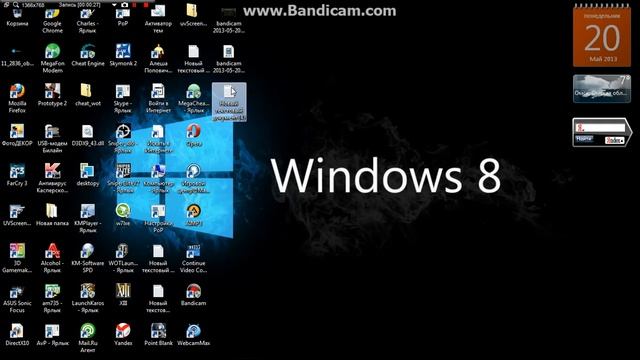Open the Bandicam recording bar dropdown arrow
Image resolution: width=640 pixels, height=360 pixels.
point(114,4)
